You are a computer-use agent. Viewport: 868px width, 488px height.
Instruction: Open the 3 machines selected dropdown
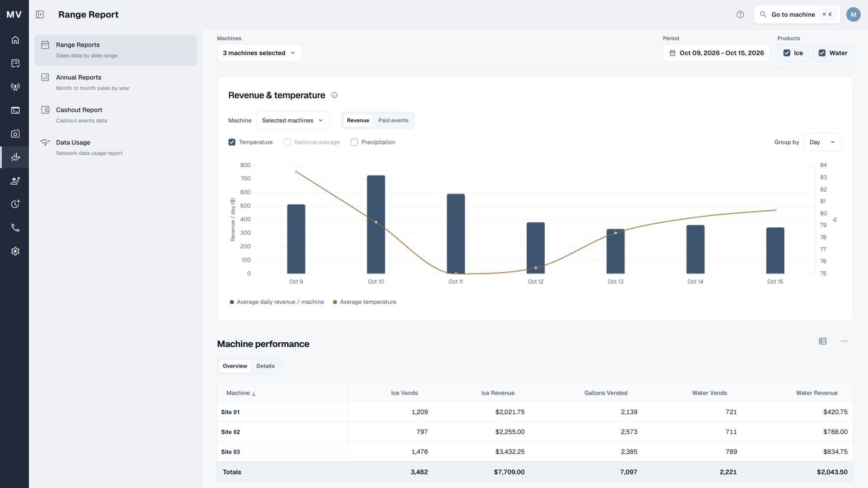click(259, 53)
